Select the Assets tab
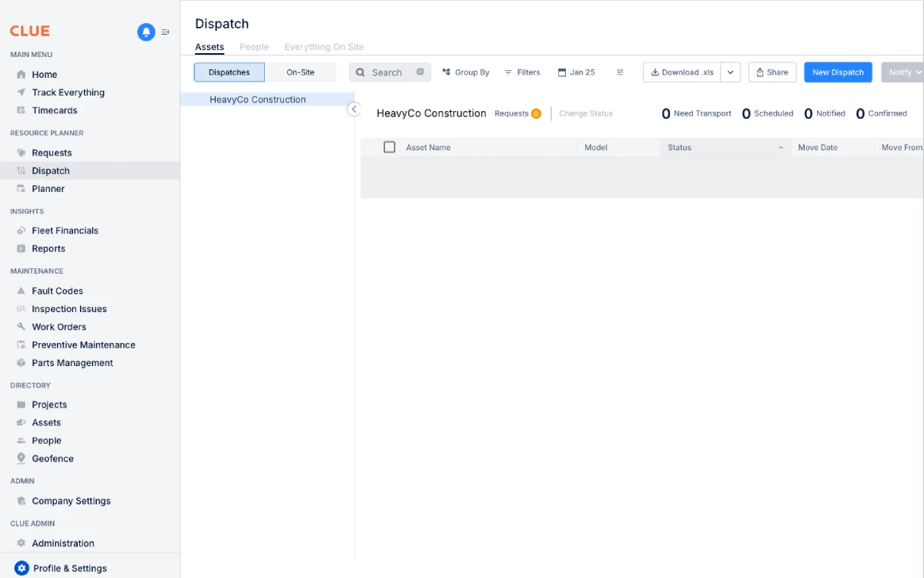The image size is (924, 578). pyautogui.click(x=209, y=47)
